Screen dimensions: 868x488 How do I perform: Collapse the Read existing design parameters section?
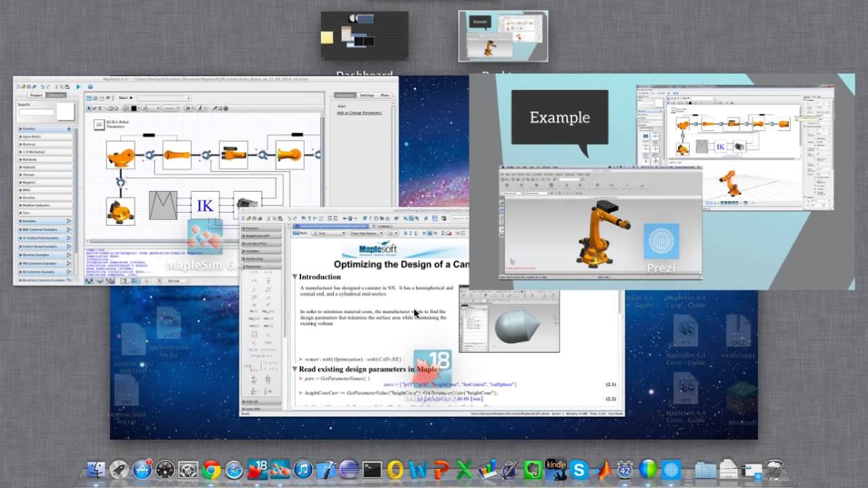(x=295, y=369)
